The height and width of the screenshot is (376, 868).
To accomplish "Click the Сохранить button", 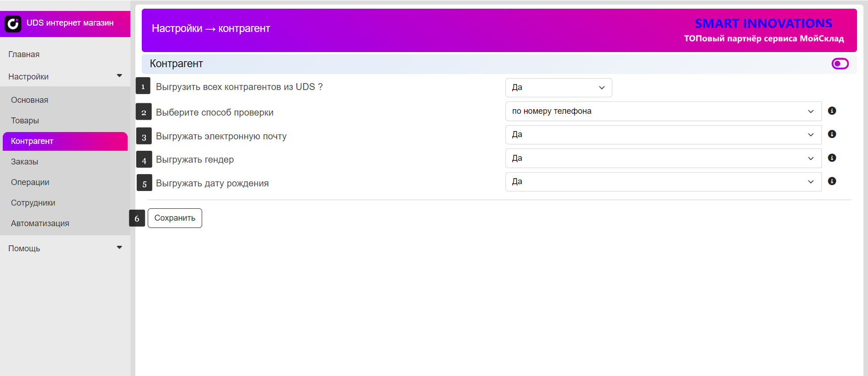I will coord(175,218).
